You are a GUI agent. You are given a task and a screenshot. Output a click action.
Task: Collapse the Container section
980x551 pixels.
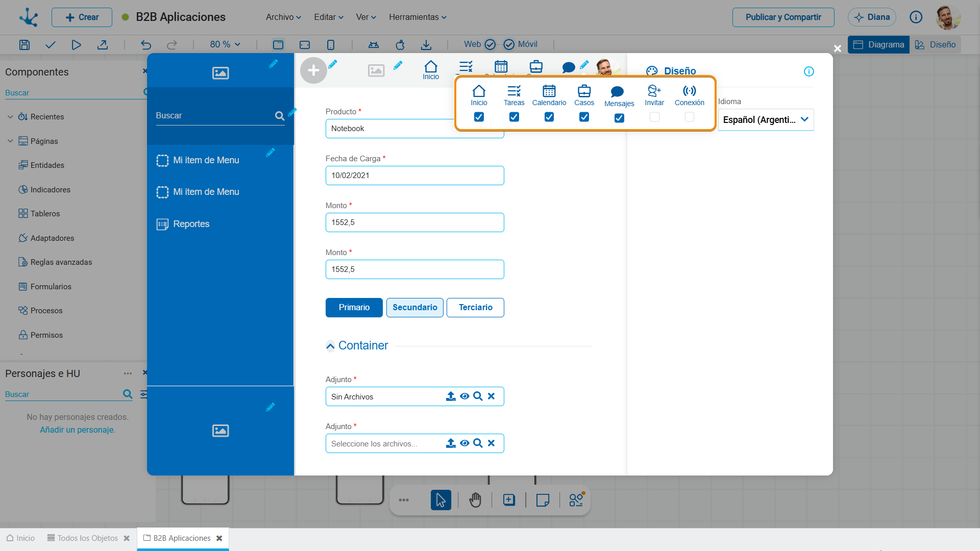331,346
